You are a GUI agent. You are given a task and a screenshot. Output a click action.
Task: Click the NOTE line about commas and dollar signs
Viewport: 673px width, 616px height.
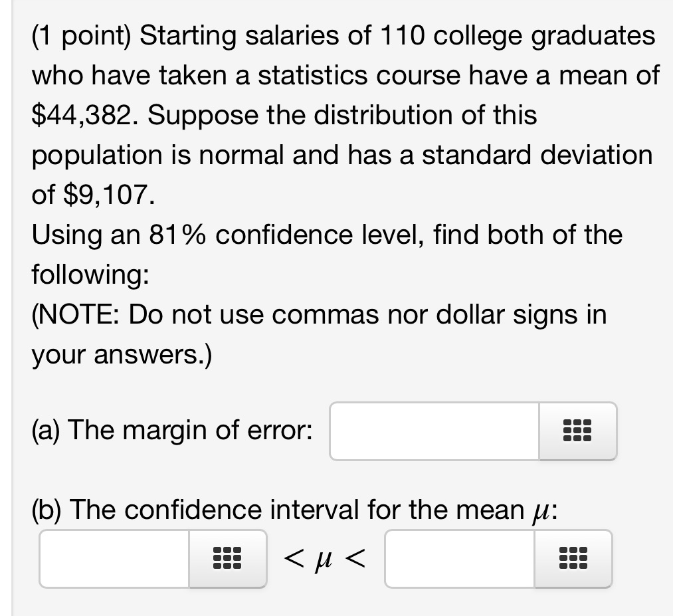click(x=319, y=314)
